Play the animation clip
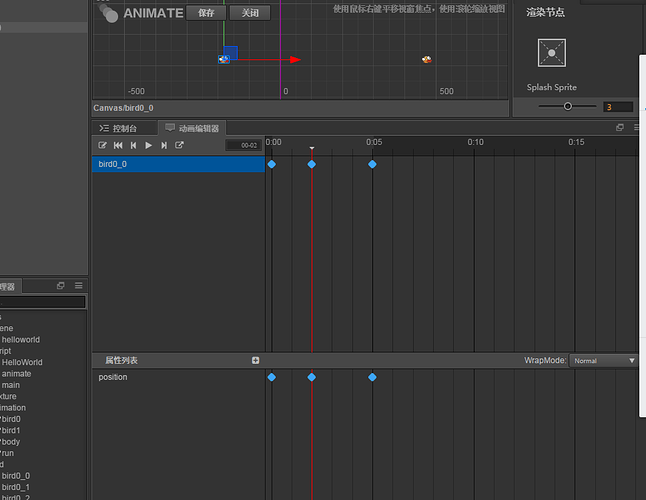 pos(148,145)
